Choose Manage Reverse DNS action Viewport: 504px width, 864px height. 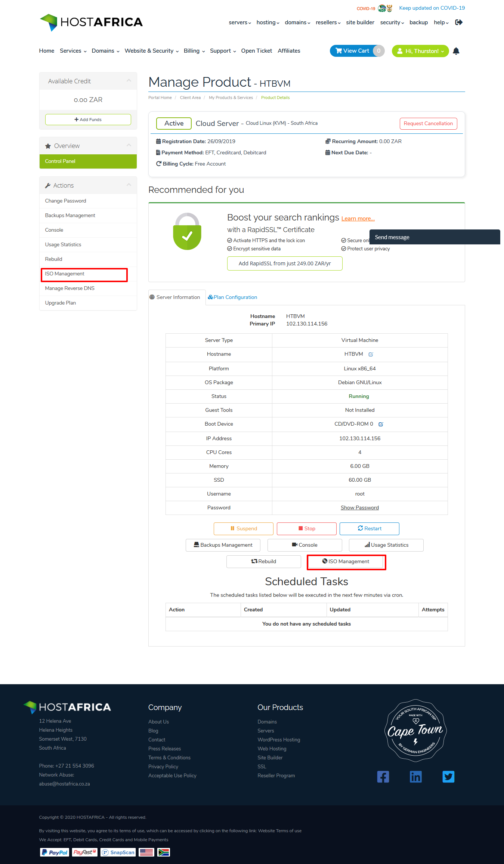(x=88, y=288)
